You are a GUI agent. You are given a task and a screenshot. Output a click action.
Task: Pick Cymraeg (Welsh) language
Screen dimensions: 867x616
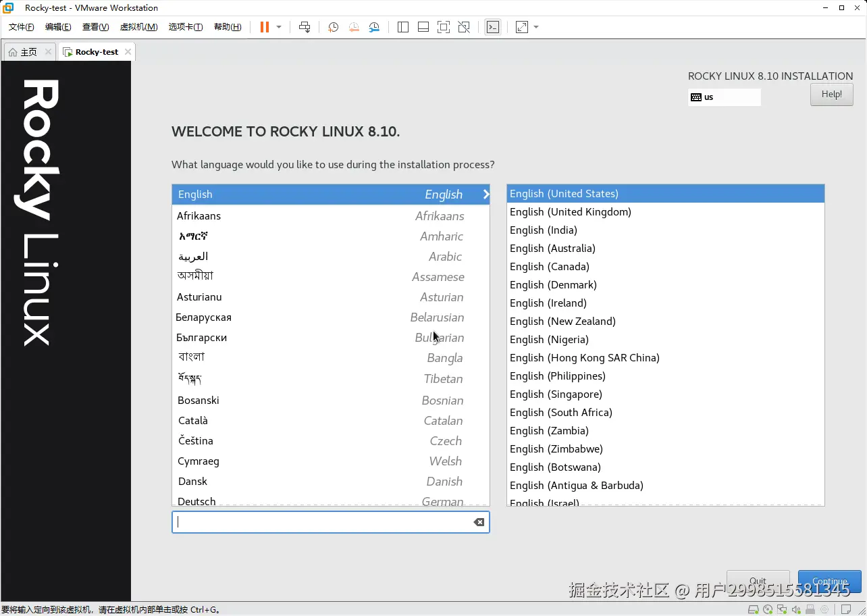[x=331, y=461]
